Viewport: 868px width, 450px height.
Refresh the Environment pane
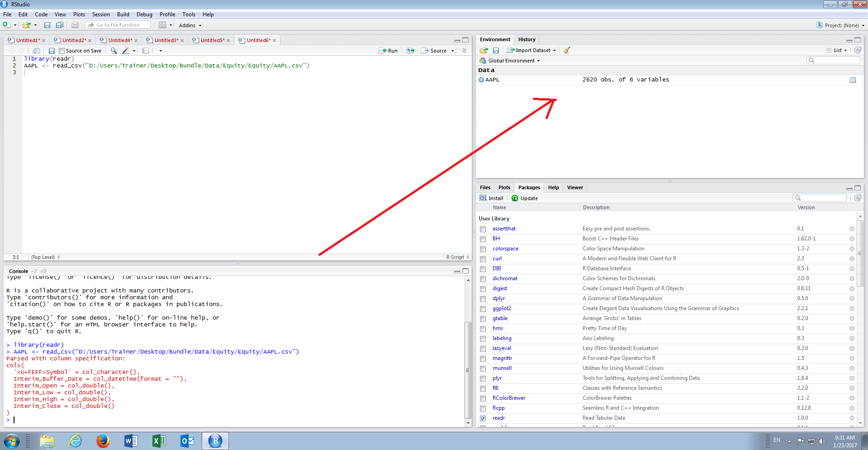[x=858, y=50]
